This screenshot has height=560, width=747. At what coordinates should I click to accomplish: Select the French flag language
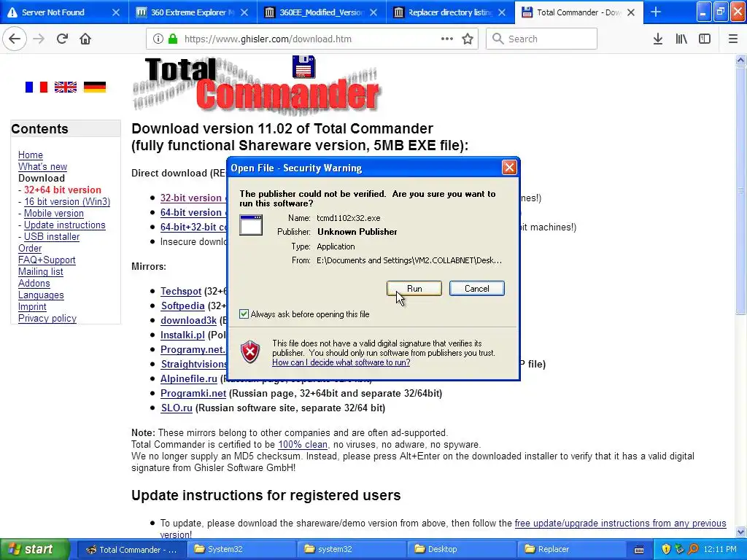36,87
